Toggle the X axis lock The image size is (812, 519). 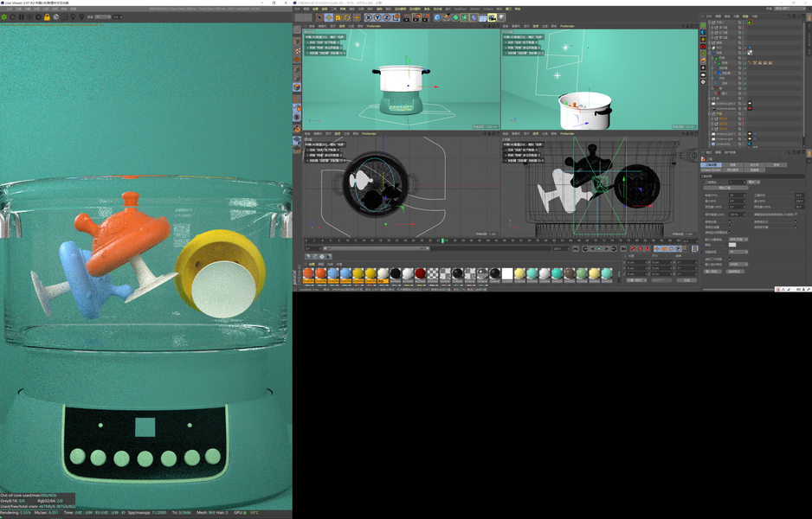368,17
